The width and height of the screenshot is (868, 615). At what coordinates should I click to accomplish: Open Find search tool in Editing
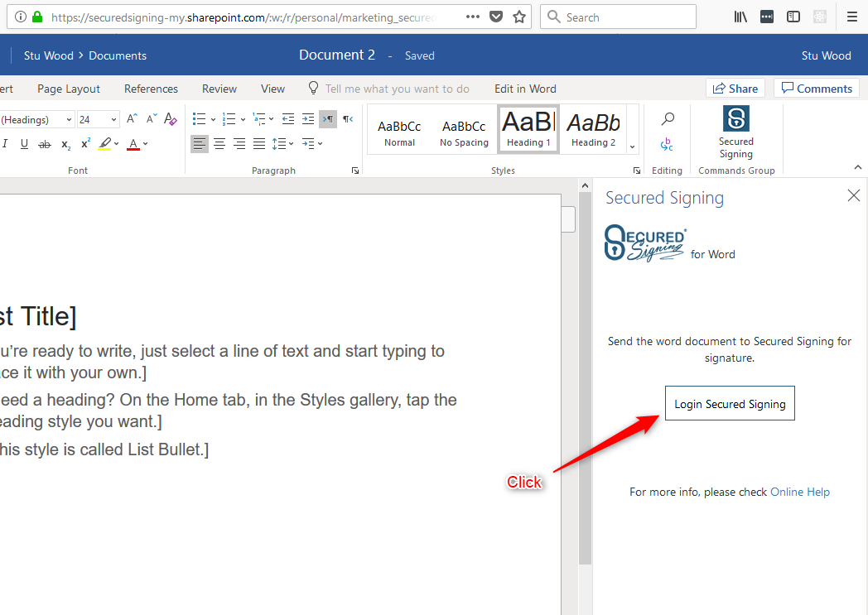coord(668,119)
